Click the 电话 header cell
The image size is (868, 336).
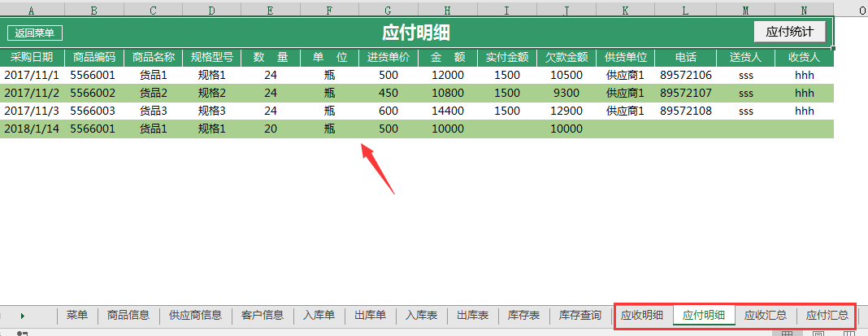coord(685,57)
